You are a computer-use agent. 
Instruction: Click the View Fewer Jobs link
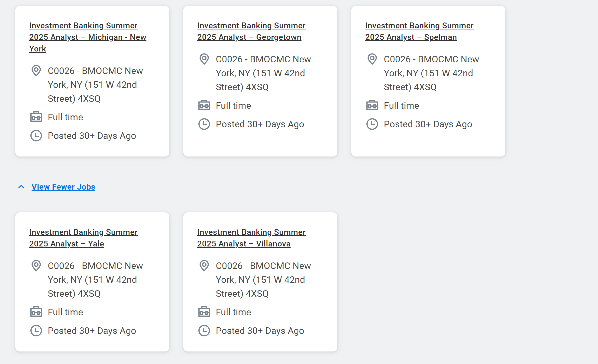point(63,187)
